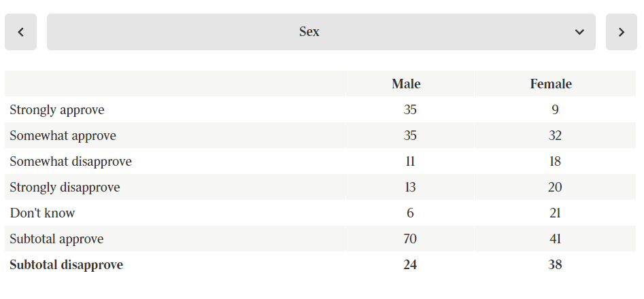Click Female Subtotal disapprove value 38
The image size is (644, 299).
[x=555, y=265]
